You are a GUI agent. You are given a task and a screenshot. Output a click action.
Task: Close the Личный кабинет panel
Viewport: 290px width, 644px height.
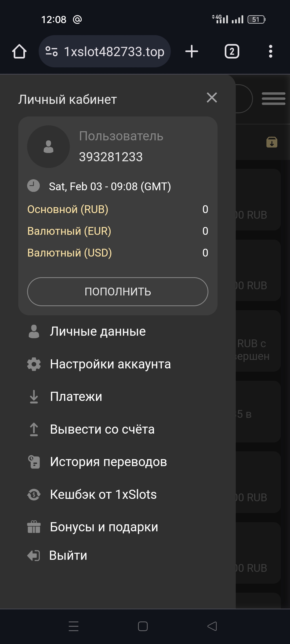click(x=212, y=98)
